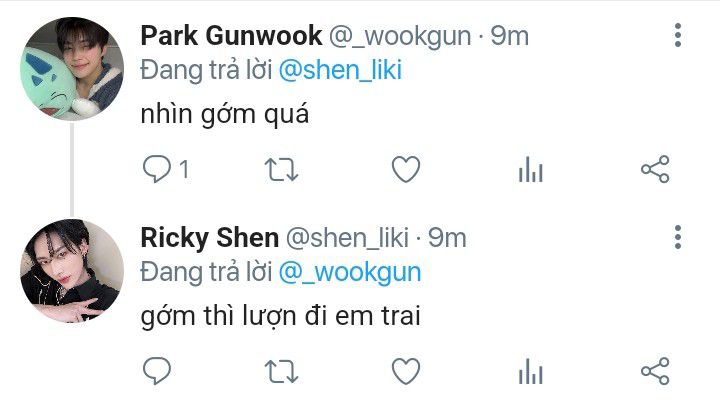
Task: Open the reply count 1 on Gunwook's tweet
Action: (184, 169)
